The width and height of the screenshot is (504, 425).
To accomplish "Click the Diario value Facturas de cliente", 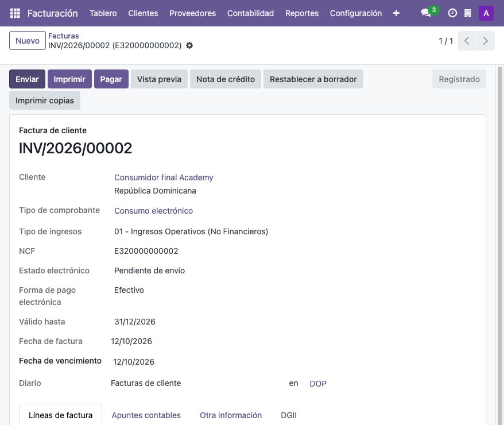I will point(146,383).
